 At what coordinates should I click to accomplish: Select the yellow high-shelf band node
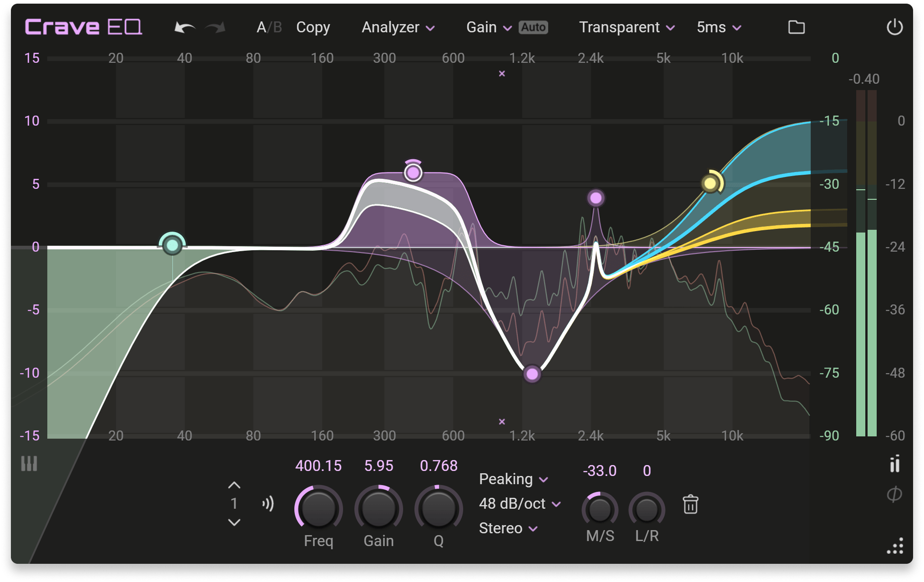[710, 183]
